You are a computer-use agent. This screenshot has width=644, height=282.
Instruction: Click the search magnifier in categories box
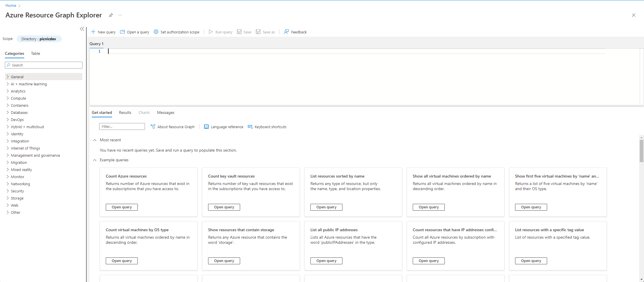click(9, 65)
